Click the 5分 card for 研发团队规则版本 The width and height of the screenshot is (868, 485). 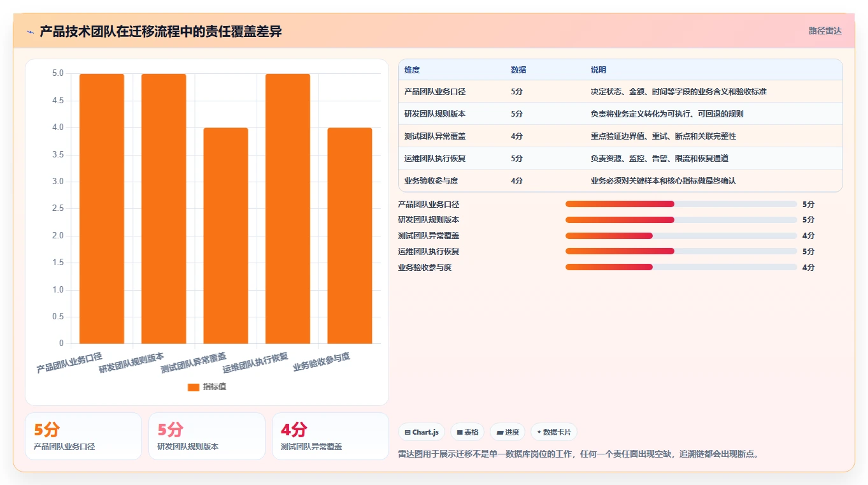(207, 436)
